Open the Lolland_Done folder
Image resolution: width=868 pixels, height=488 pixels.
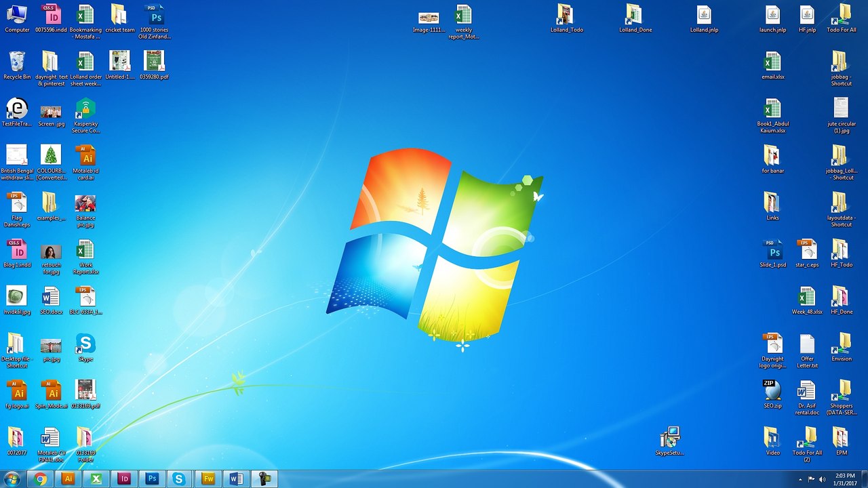pos(635,19)
